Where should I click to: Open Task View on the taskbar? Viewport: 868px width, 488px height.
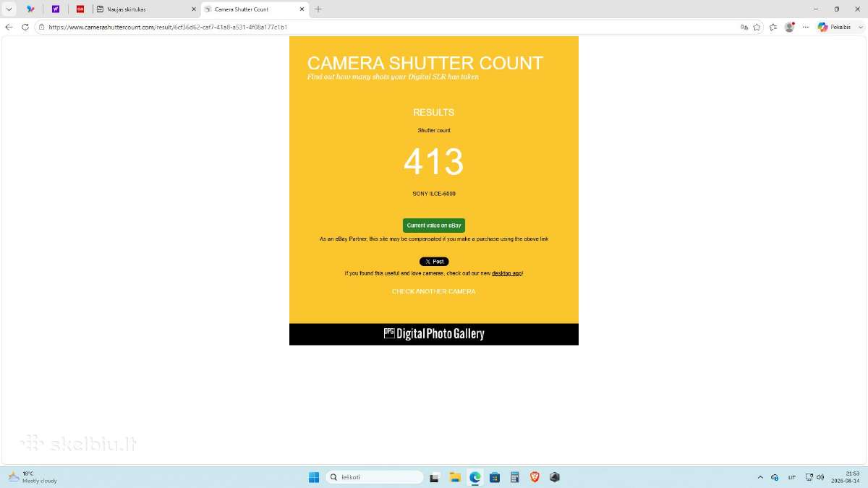(x=435, y=477)
